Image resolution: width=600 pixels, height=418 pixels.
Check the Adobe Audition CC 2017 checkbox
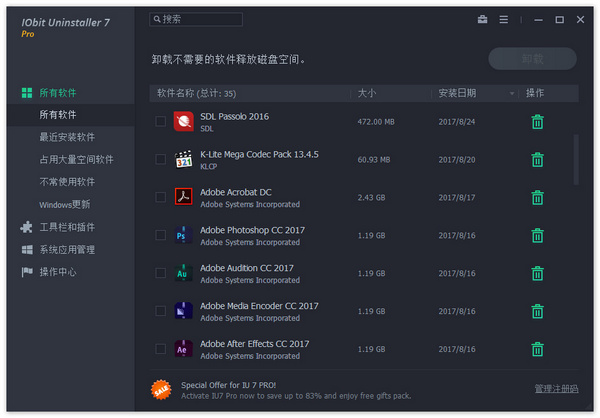click(161, 273)
